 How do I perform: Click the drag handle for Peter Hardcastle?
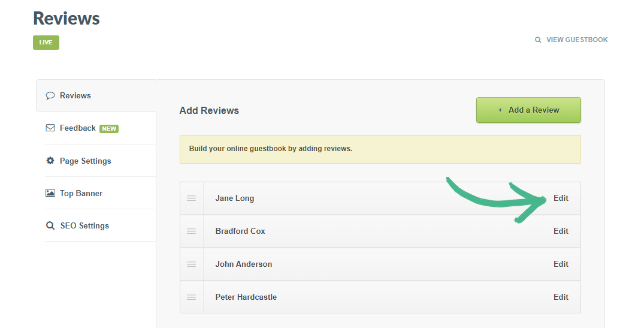(191, 297)
